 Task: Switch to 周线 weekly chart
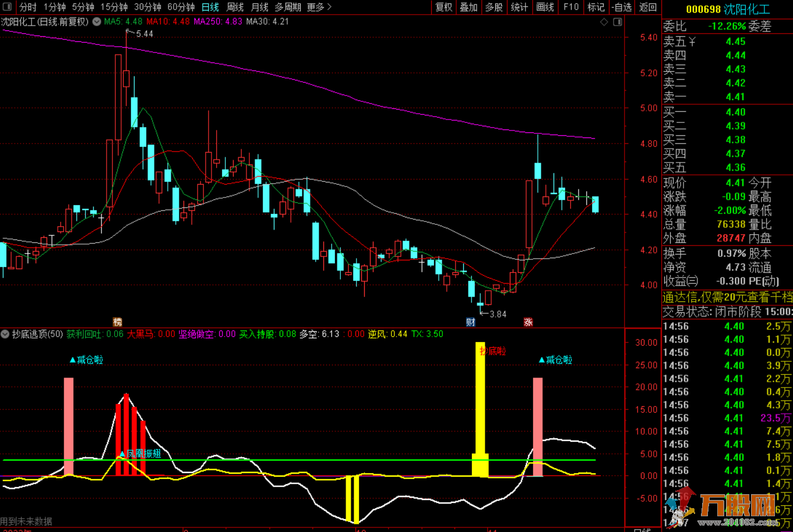235,7
